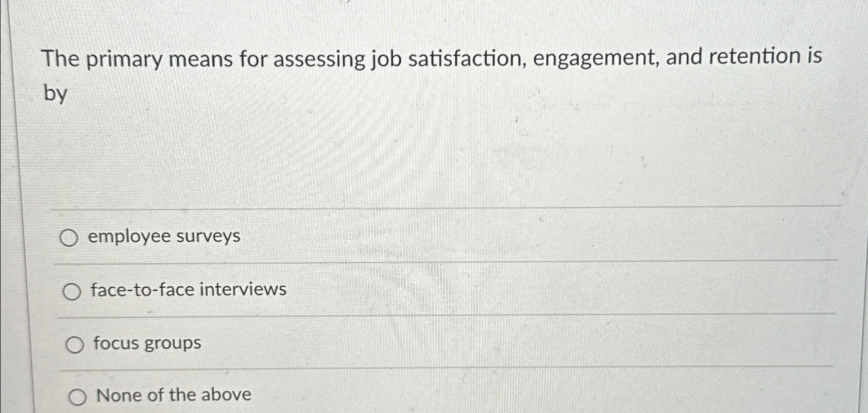Click the face-to-face interviews answer label
This screenshot has width=868, height=413.
click(188, 290)
